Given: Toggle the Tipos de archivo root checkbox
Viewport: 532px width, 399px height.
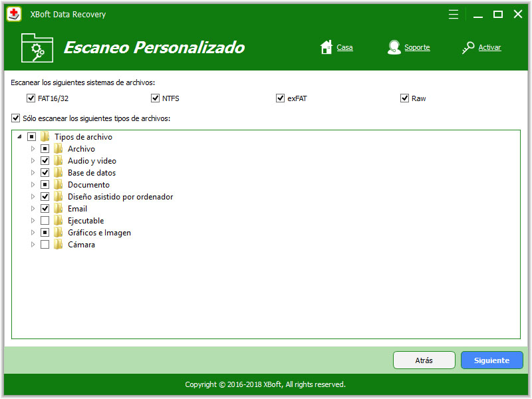Looking at the screenshot, I should point(31,137).
